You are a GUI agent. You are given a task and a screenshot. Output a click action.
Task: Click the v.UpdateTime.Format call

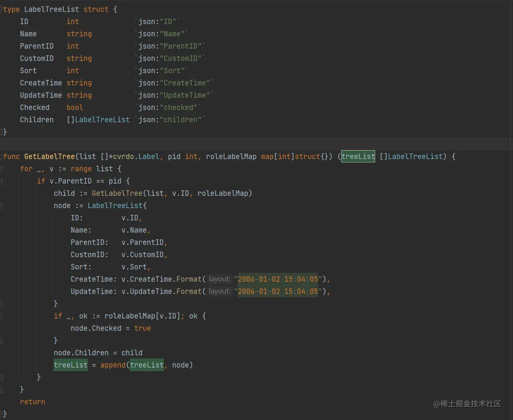162,291
